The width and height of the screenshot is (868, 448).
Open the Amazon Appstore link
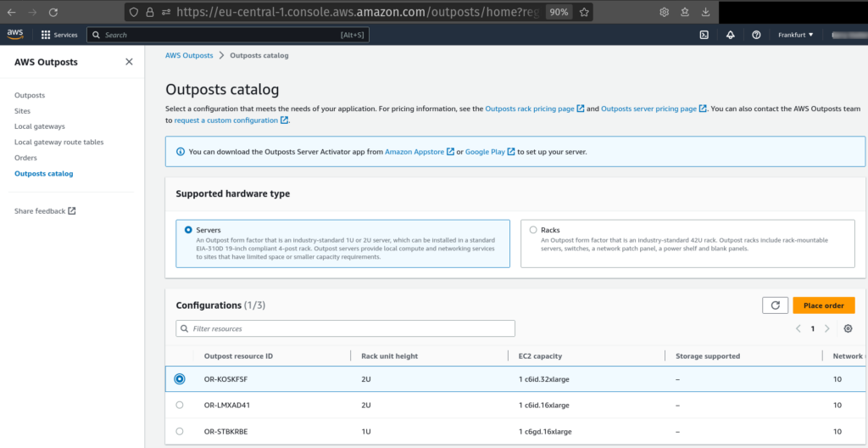420,151
